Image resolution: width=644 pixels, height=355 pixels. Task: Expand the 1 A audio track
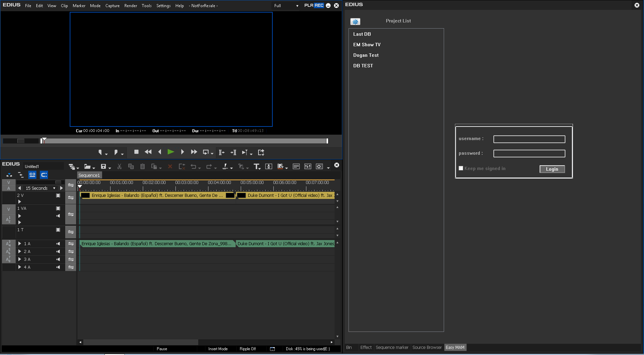20,243
